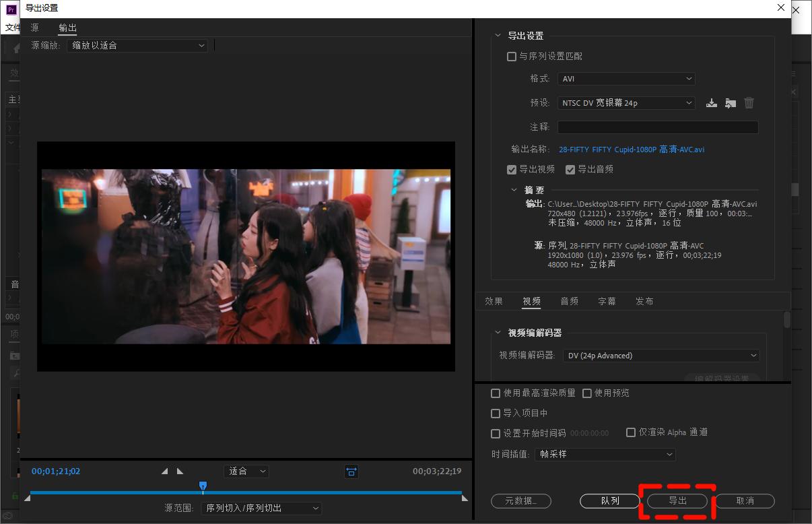
Task: Enable the 与序列设置匹配 checkbox
Action: (x=512, y=57)
